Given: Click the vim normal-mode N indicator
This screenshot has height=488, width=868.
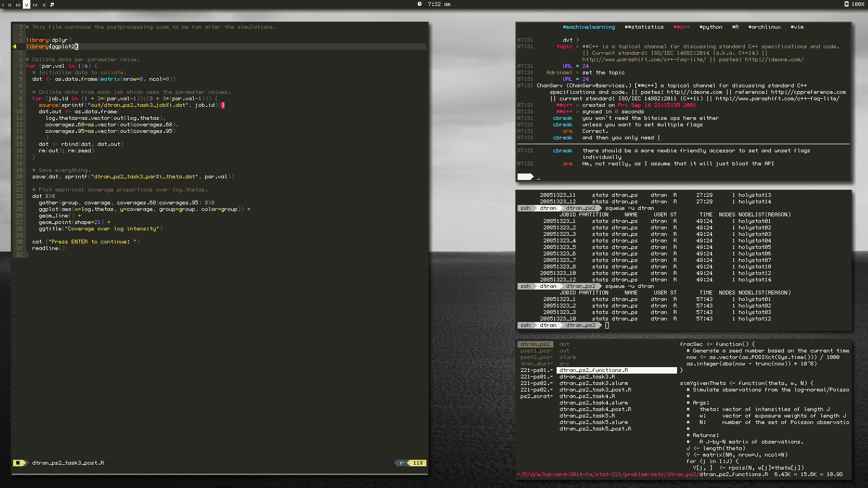Looking at the screenshot, I should coord(18,463).
